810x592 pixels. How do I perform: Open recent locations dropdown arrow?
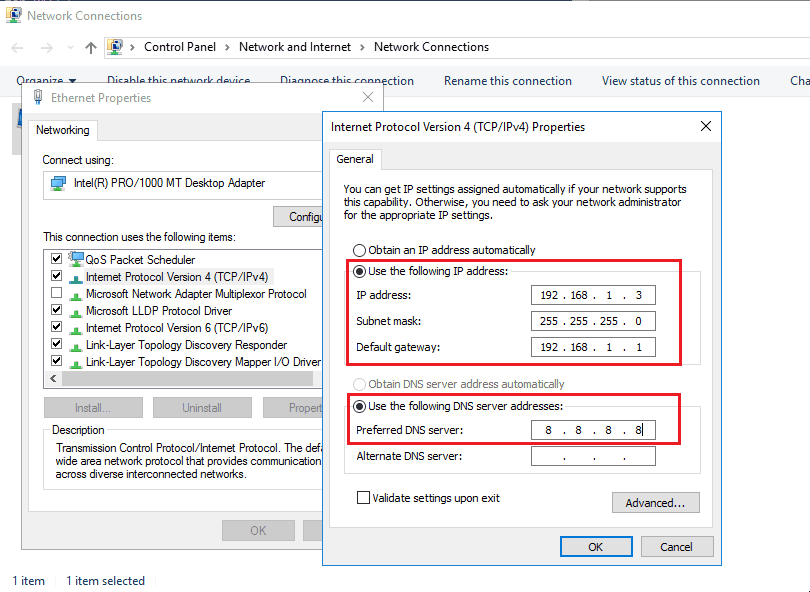[70, 48]
